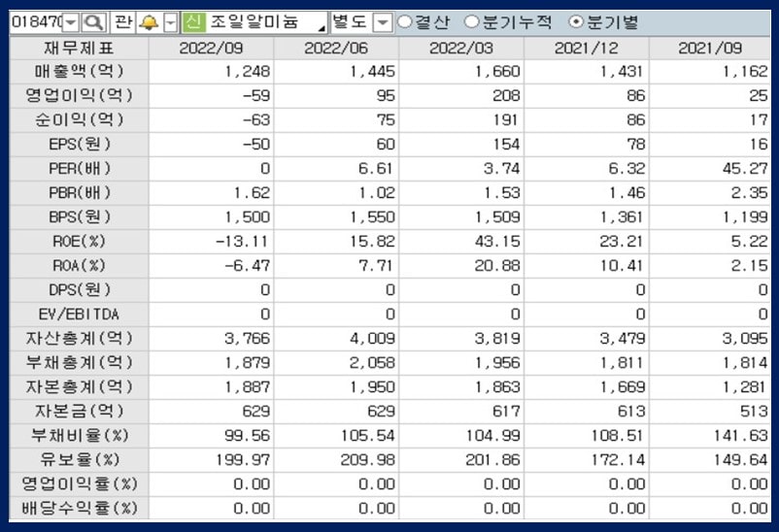Click the BPS(원) row label
The width and height of the screenshot is (779, 532).
pyautogui.click(x=79, y=217)
